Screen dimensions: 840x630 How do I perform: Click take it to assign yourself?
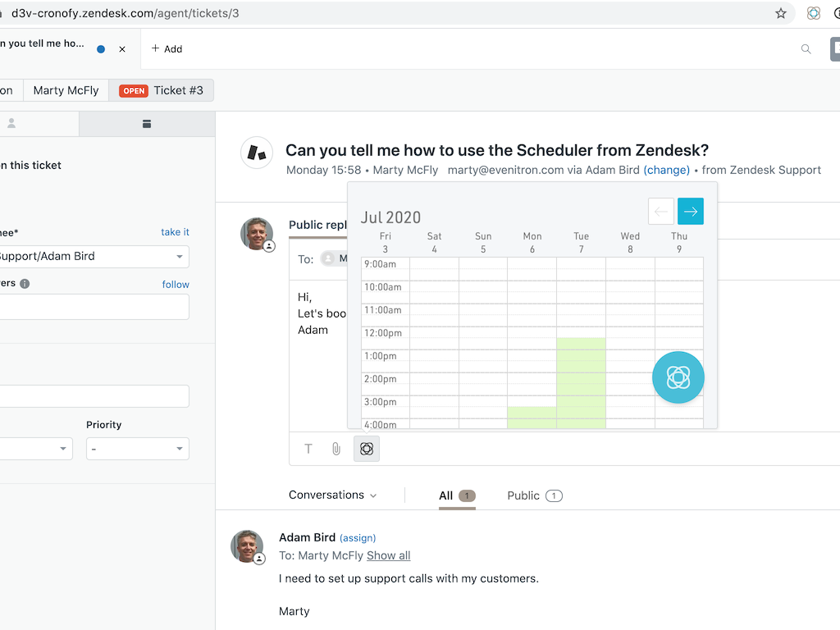[x=175, y=231]
